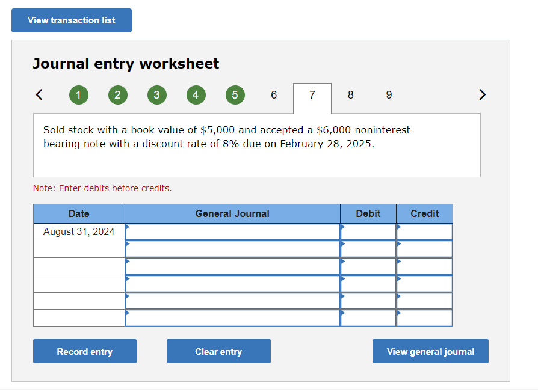Select completed transaction circle 2
Screen dimensions: 538x392
tap(117, 95)
